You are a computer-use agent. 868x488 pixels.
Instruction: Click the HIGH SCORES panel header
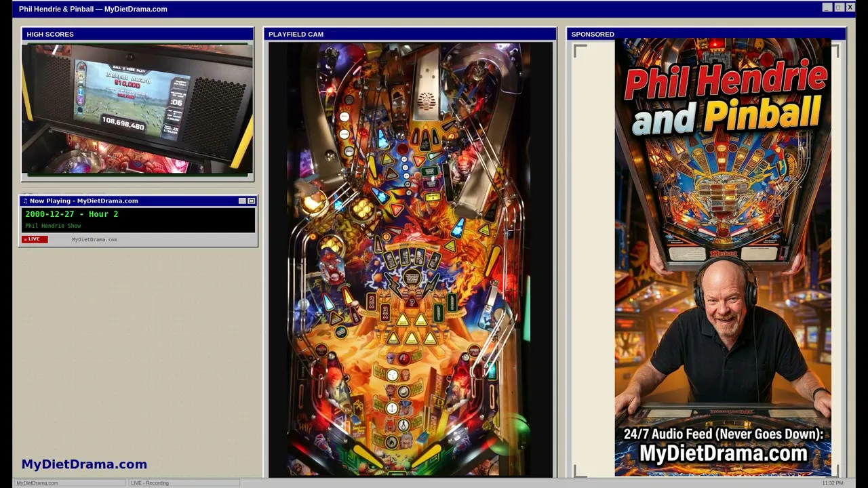click(138, 34)
